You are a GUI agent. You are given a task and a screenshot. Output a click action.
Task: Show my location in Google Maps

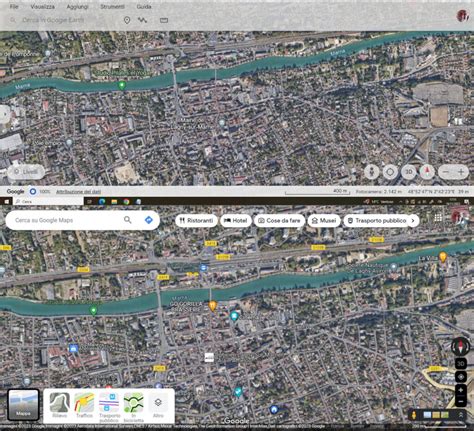coord(461,377)
